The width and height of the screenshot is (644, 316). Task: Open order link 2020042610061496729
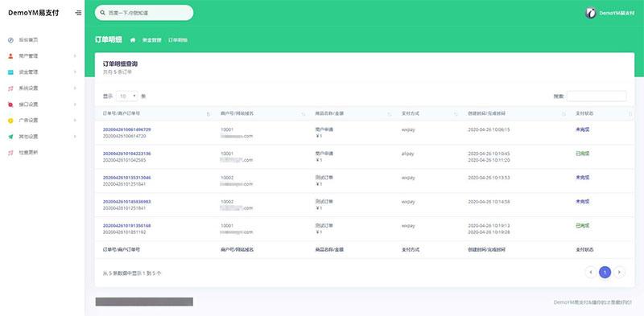[127, 129]
